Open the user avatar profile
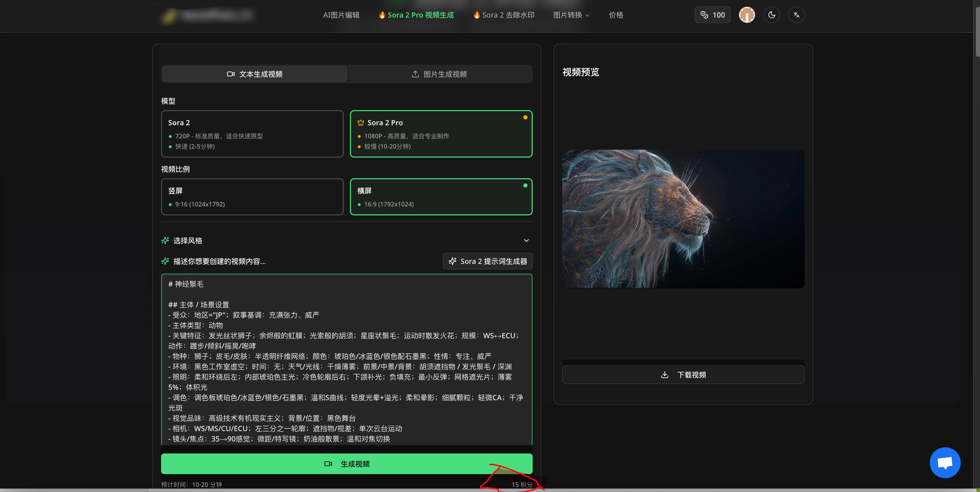The width and height of the screenshot is (980, 492). tap(746, 15)
